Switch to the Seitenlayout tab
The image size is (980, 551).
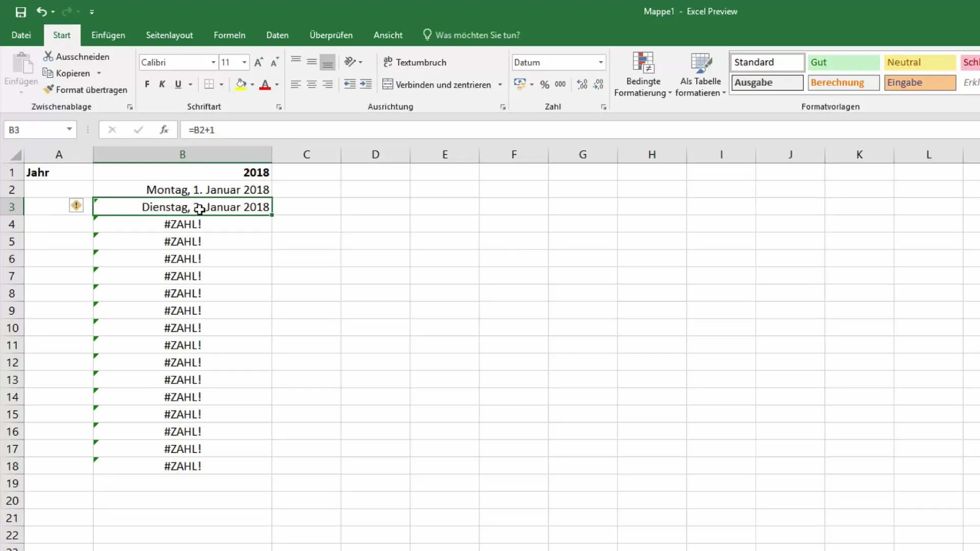point(169,35)
